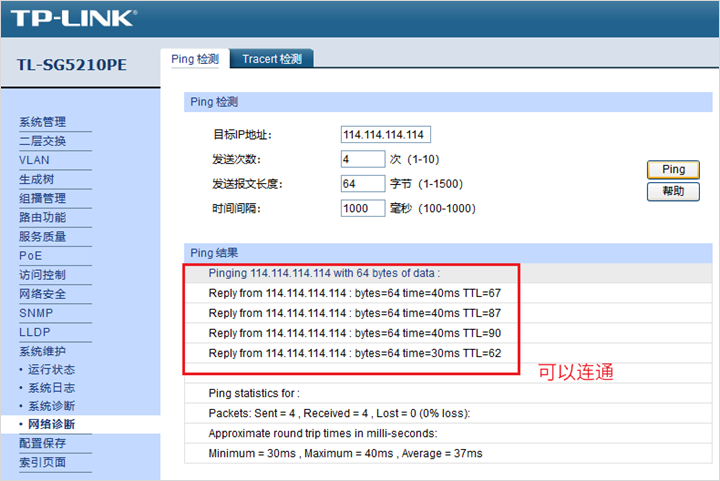Open 配置保存 in the sidebar
The image size is (720, 481).
pos(42,443)
